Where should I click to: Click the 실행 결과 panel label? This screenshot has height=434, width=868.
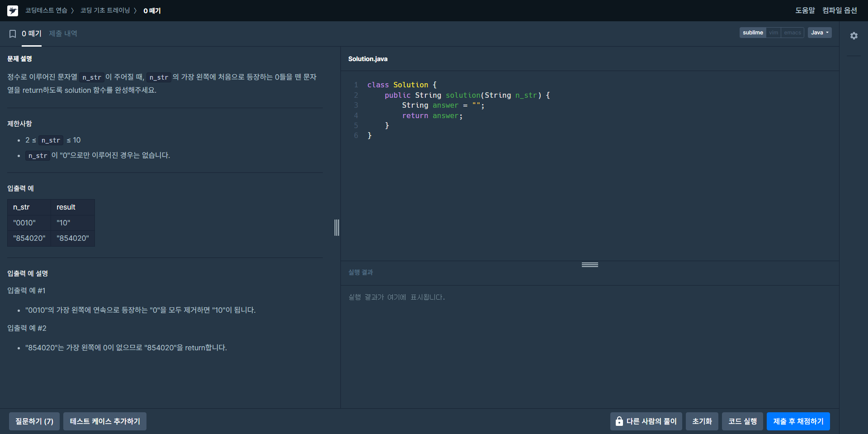click(x=360, y=272)
